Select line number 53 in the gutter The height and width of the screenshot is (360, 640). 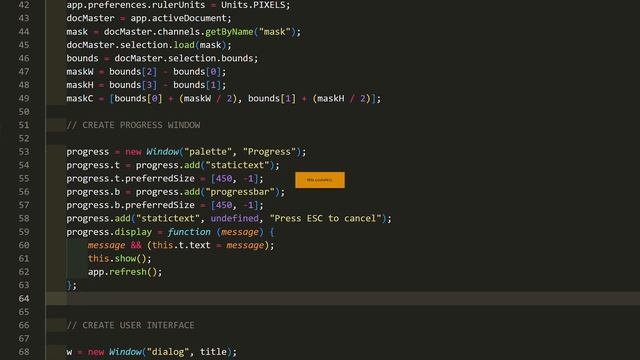[24, 151]
